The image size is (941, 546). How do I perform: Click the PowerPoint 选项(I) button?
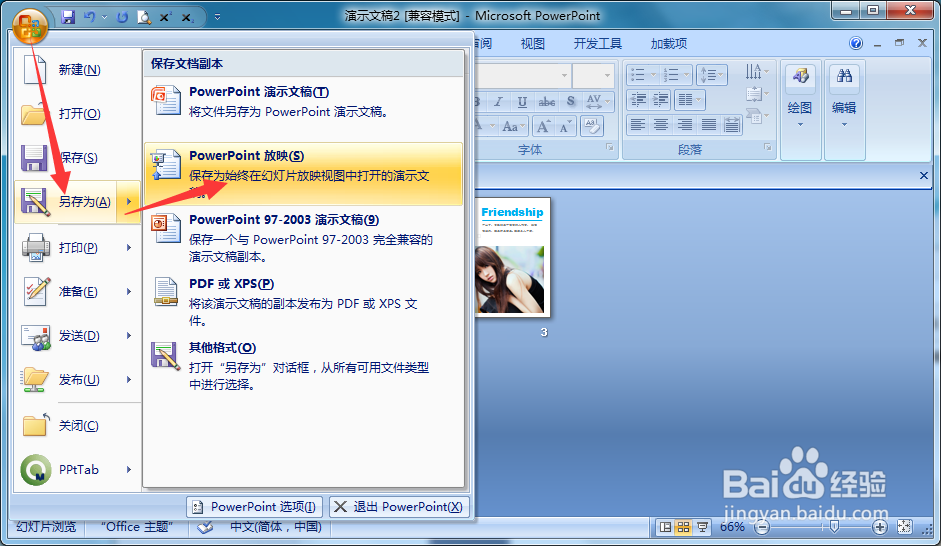pyautogui.click(x=254, y=507)
